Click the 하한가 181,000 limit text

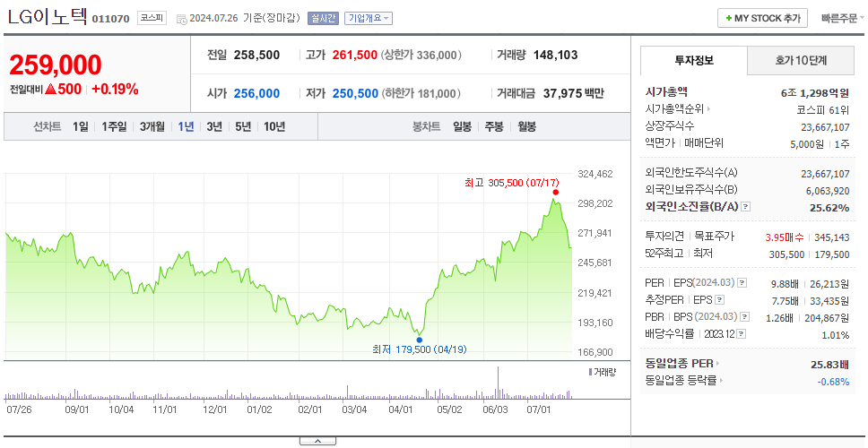pyautogui.click(x=421, y=93)
